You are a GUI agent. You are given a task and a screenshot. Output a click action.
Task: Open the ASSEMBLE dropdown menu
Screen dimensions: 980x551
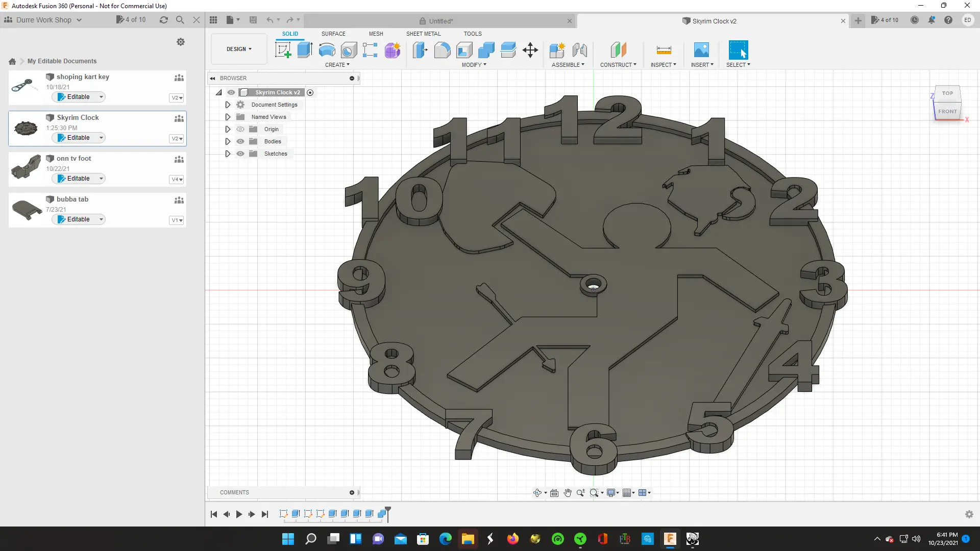point(568,65)
